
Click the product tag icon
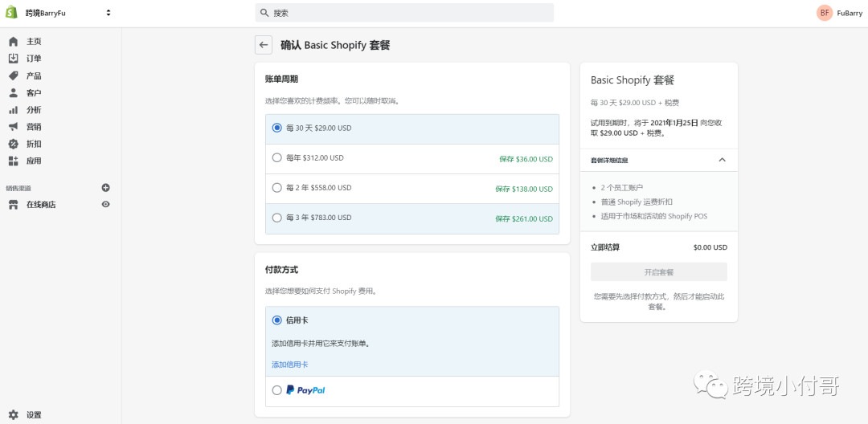point(14,75)
